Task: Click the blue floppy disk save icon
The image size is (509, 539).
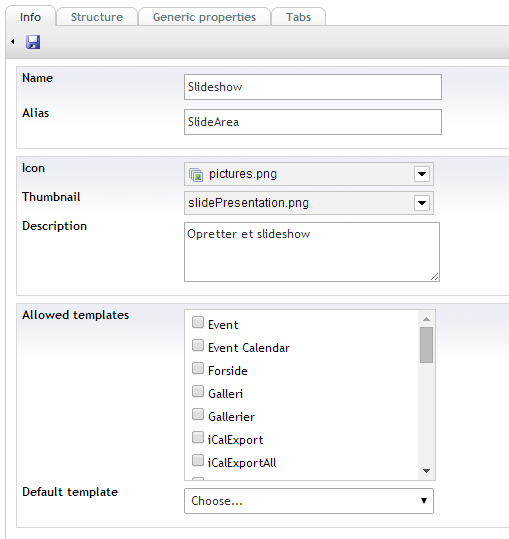Action: tap(33, 42)
